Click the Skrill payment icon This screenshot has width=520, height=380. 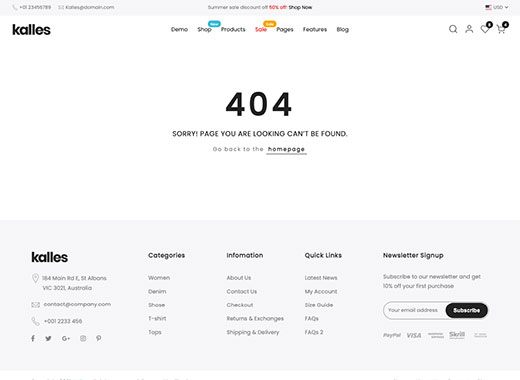click(x=457, y=334)
